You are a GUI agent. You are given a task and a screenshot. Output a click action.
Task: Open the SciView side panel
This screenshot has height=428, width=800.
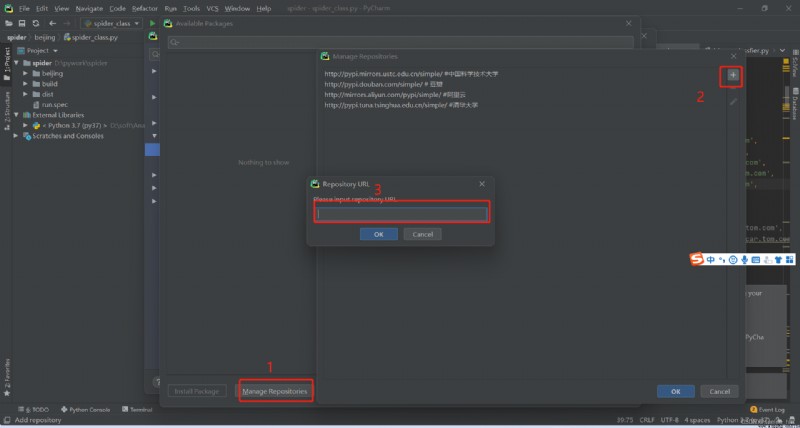tap(795, 64)
